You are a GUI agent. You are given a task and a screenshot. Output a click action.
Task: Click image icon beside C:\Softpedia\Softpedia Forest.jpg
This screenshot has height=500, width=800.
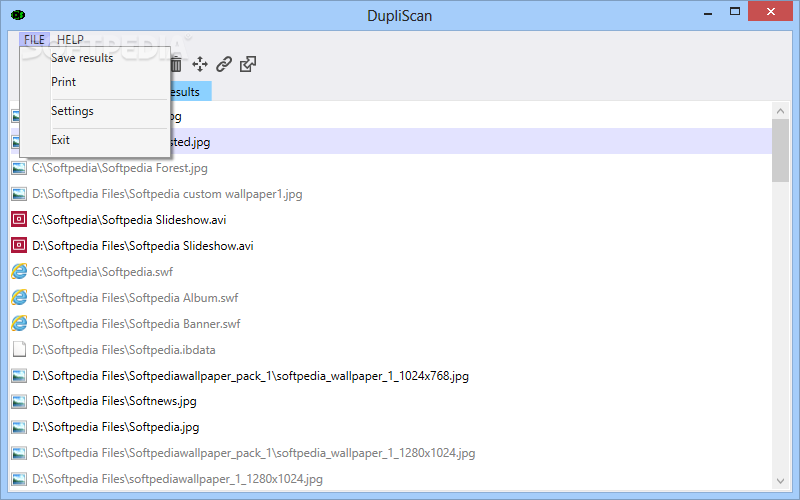tap(19, 168)
